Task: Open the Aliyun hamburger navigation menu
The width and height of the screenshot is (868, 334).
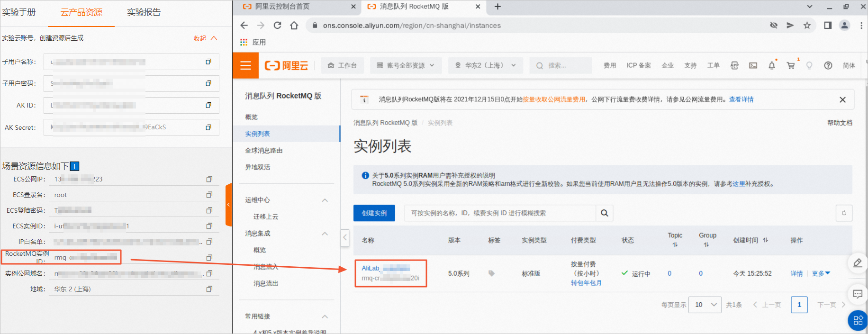Action: [245, 65]
